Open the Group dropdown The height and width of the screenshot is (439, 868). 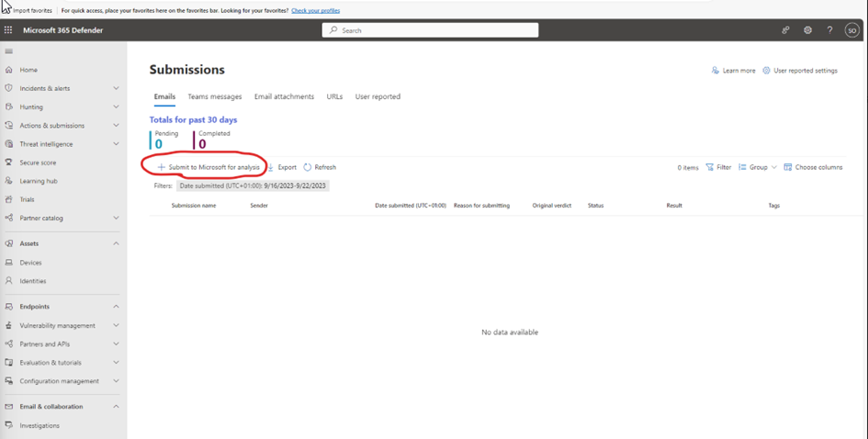click(x=757, y=167)
